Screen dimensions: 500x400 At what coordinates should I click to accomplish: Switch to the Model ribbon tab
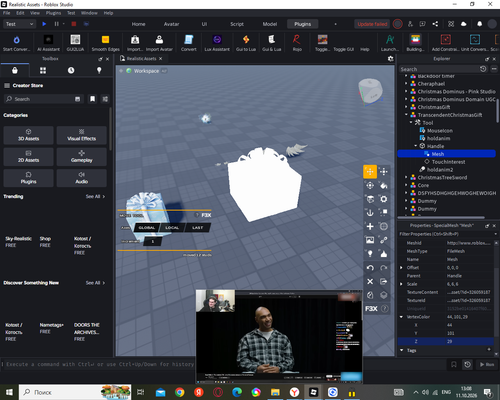(270, 24)
